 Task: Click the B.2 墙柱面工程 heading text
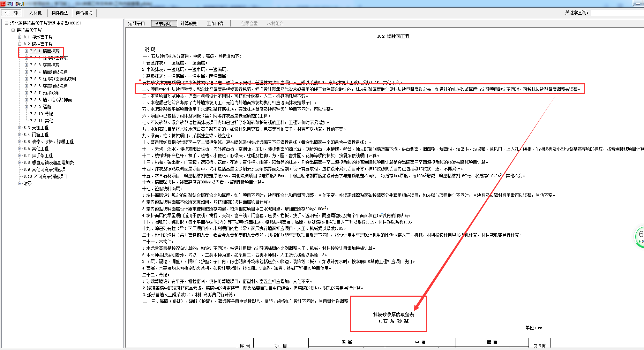pos(393,36)
